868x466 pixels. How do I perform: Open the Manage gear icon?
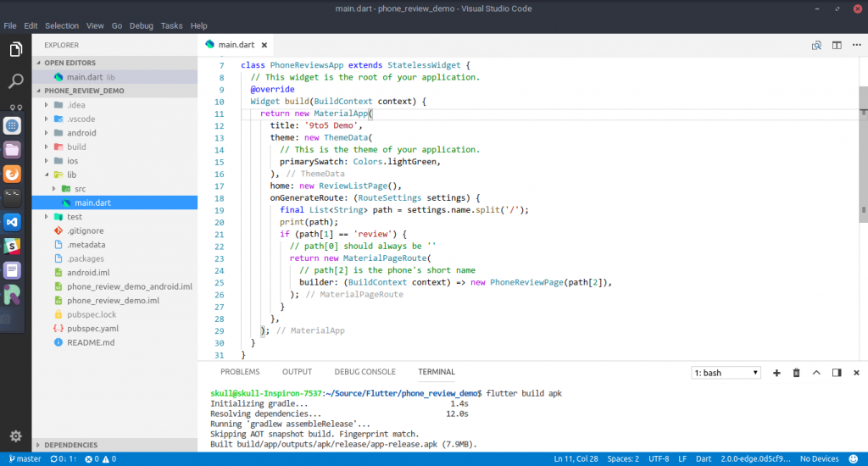point(15,436)
